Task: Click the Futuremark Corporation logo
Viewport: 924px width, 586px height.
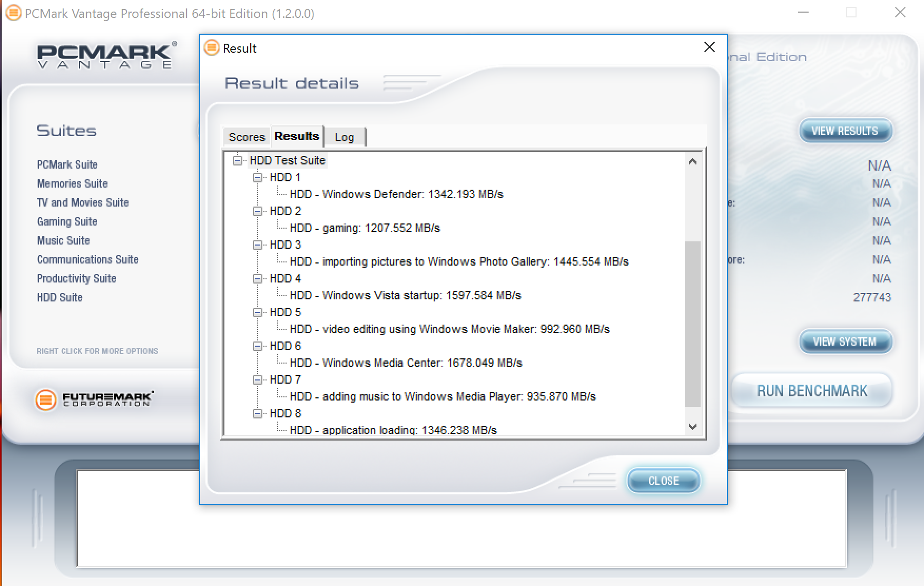Action: 95,399
